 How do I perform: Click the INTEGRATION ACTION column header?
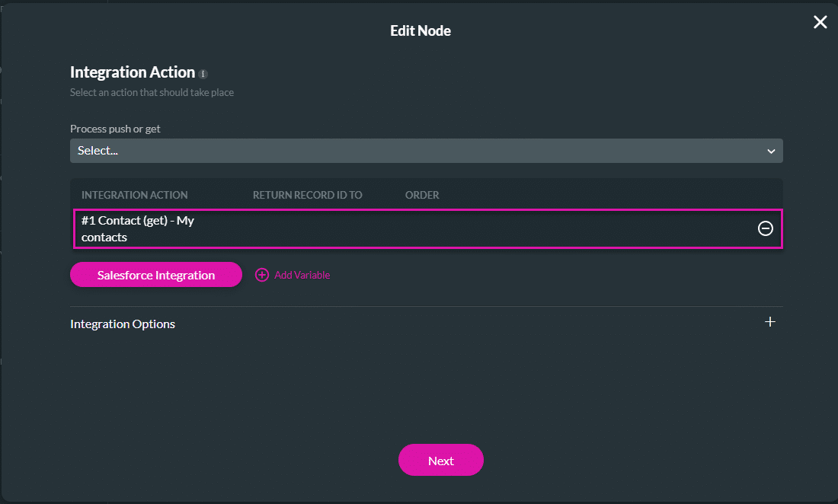[134, 195]
